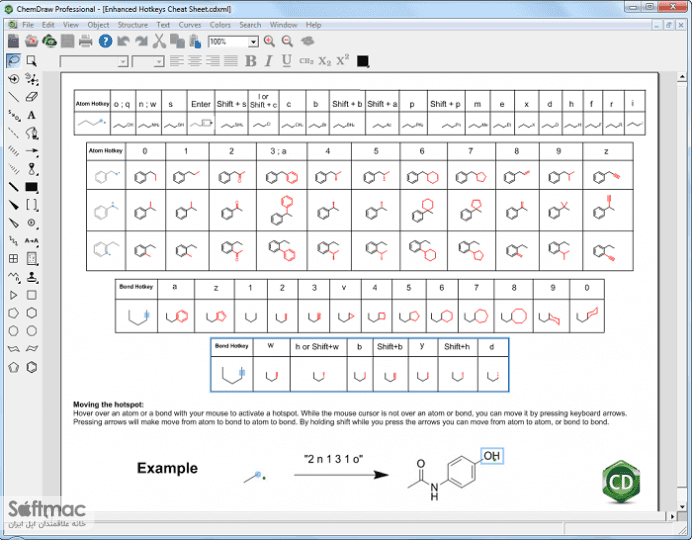Open the Search menu

250,25
